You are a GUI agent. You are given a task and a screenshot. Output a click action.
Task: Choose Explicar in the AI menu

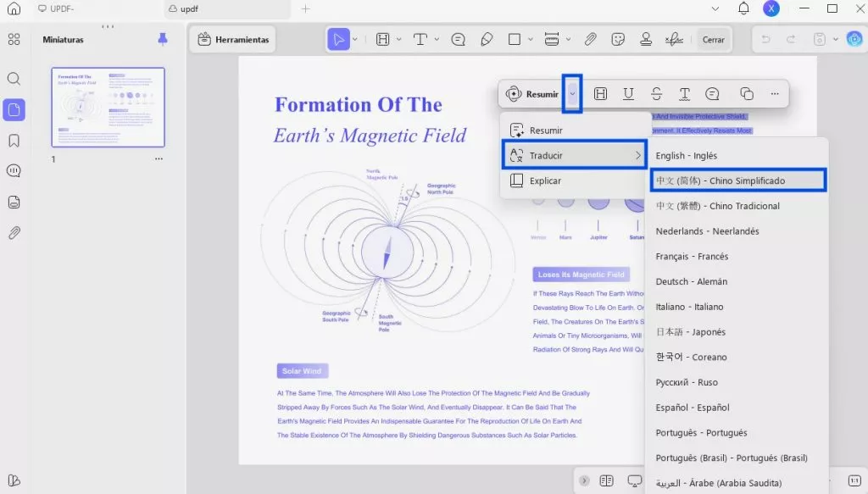(x=576, y=180)
